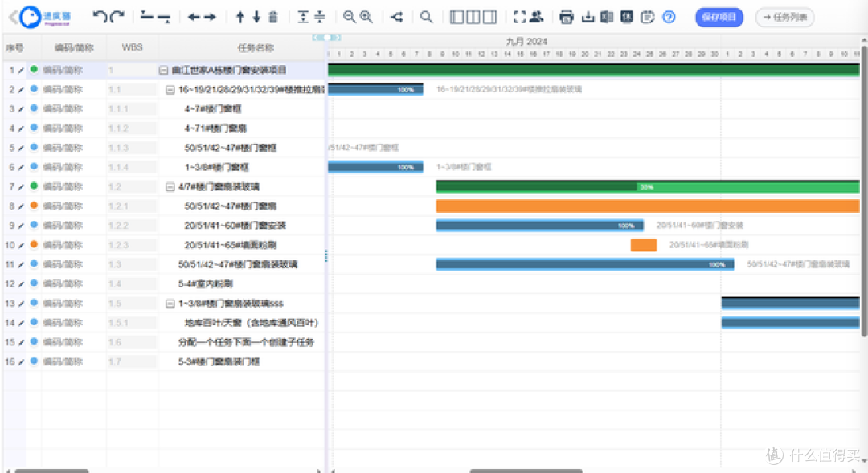This screenshot has width=868, height=473.
Task: Click the undo arrow icon
Action: [100, 17]
